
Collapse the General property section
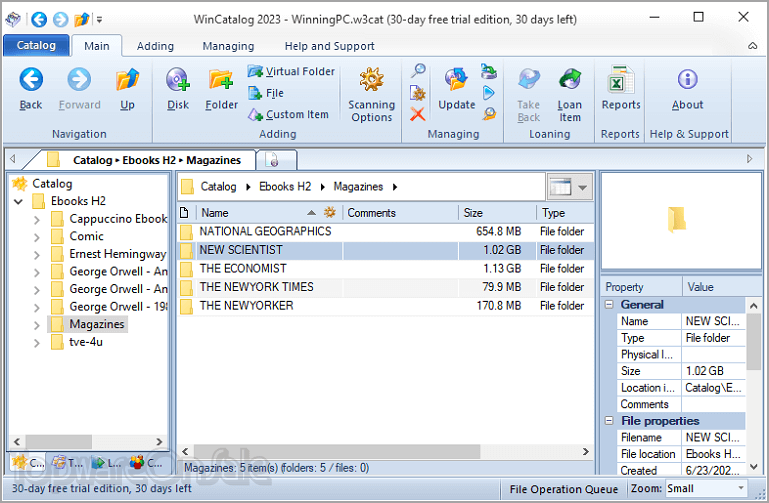[609, 304]
